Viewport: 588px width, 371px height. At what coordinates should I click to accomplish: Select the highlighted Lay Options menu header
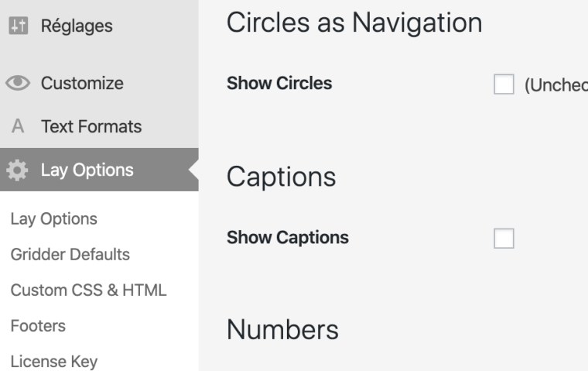pyautogui.click(x=87, y=170)
